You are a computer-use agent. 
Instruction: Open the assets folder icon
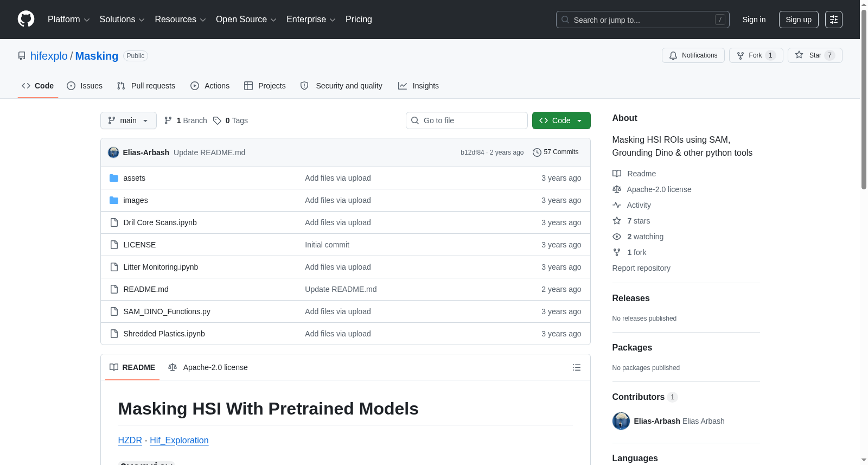[x=114, y=178]
